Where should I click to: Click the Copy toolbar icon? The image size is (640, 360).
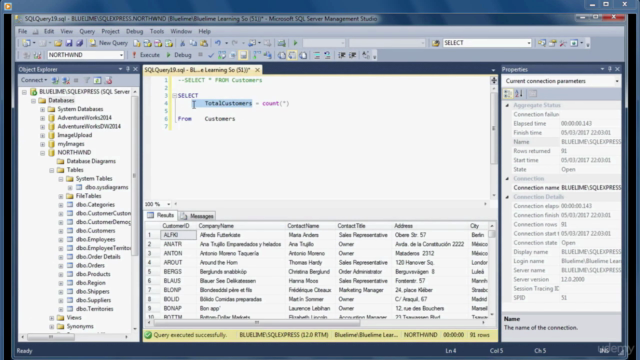point(193,43)
